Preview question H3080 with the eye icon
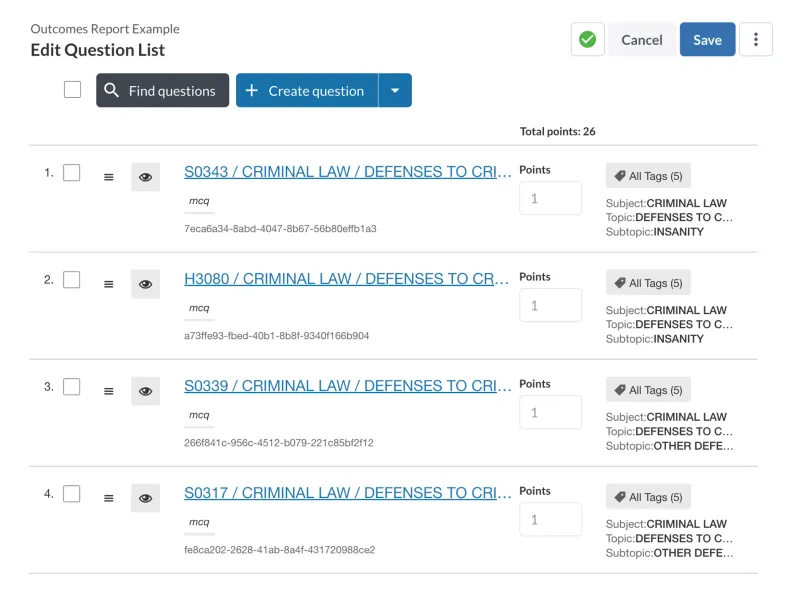 pos(145,284)
